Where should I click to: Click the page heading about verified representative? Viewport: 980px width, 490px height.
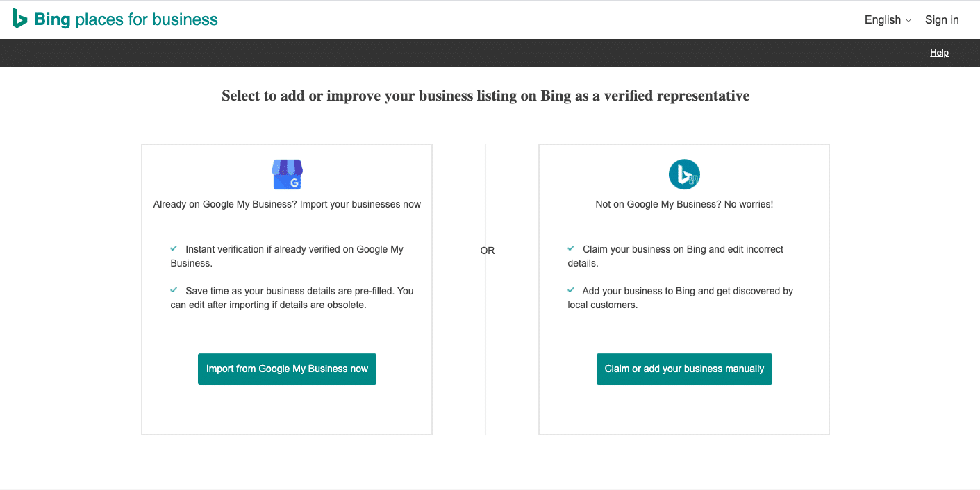485,96
